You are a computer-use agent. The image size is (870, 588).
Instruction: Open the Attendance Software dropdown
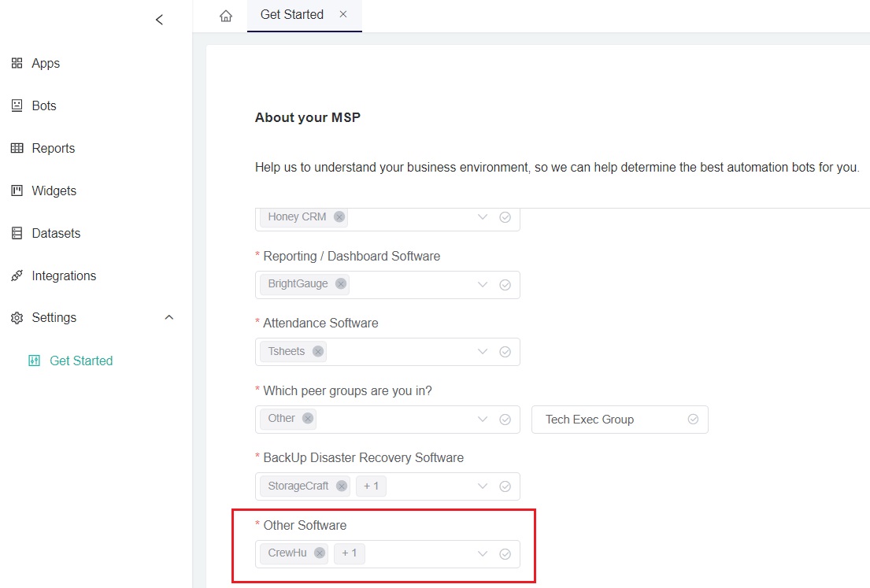pyautogui.click(x=483, y=352)
